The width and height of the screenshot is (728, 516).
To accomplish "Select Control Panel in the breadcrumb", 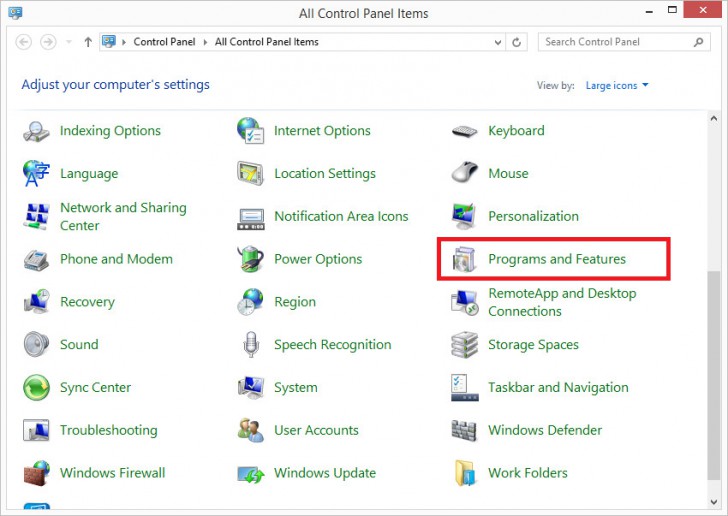I will (165, 42).
